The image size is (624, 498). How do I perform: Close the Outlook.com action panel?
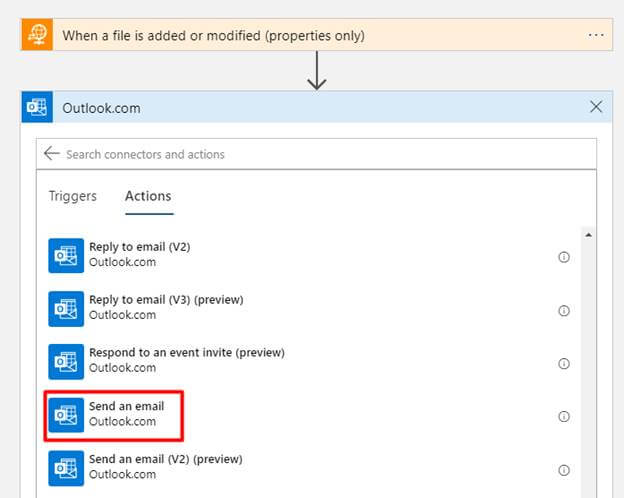pyautogui.click(x=596, y=107)
